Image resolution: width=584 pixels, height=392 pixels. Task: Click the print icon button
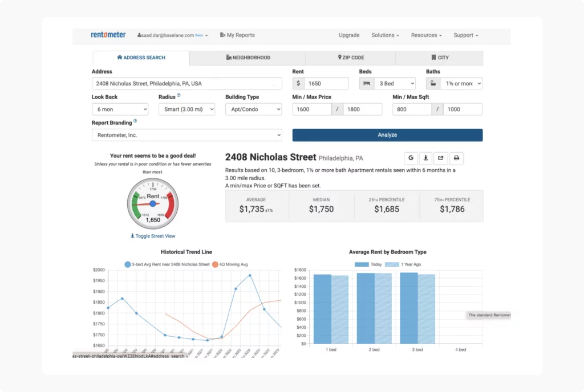[x=456, y=158]
